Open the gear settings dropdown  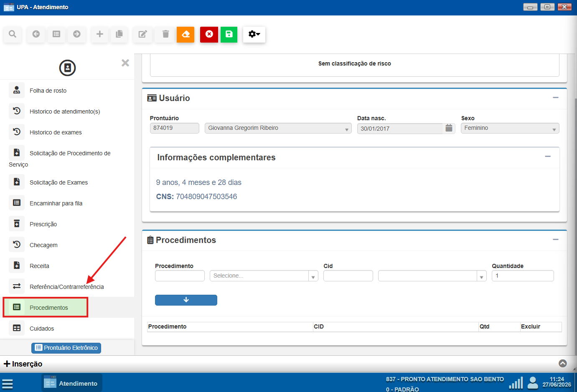click(254, 34)
